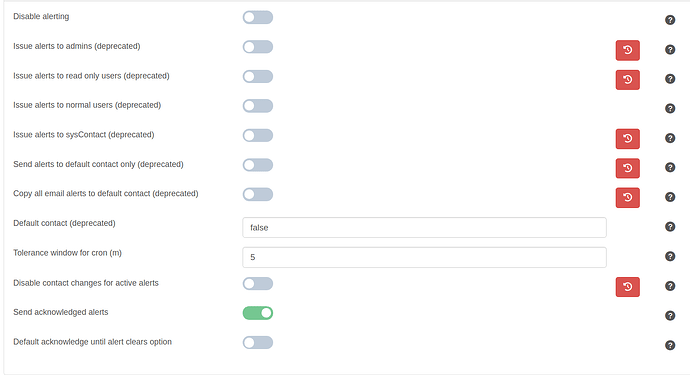Toggle Default acknowledge until alert clears option

click(x=258, y=342)
